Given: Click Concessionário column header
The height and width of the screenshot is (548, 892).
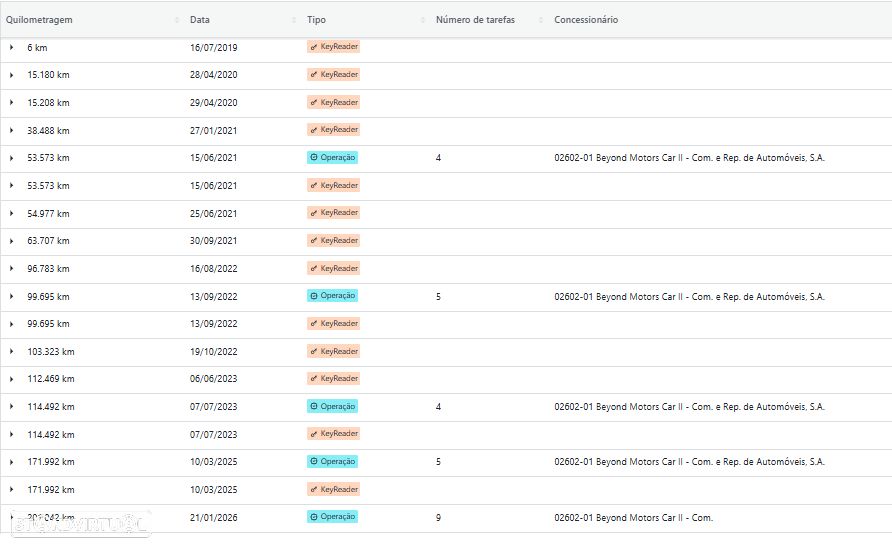Looking at the screenshot, I should point(586,20).
